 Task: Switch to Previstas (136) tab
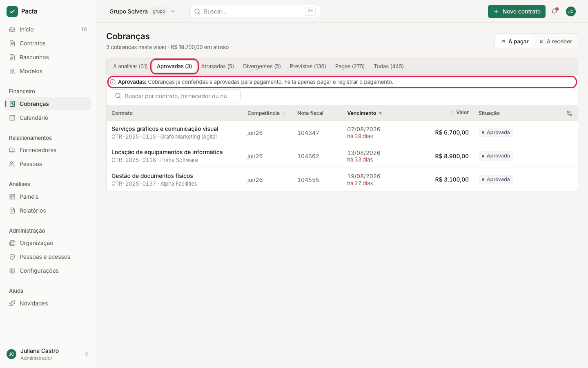click(x=308, y=66)
